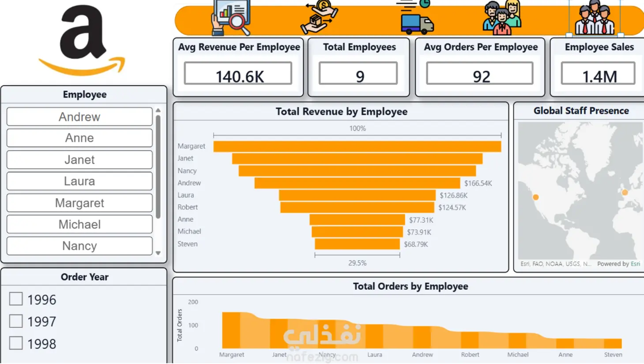
Task: Pick Laura in the employee slicer
Action: 79,181
